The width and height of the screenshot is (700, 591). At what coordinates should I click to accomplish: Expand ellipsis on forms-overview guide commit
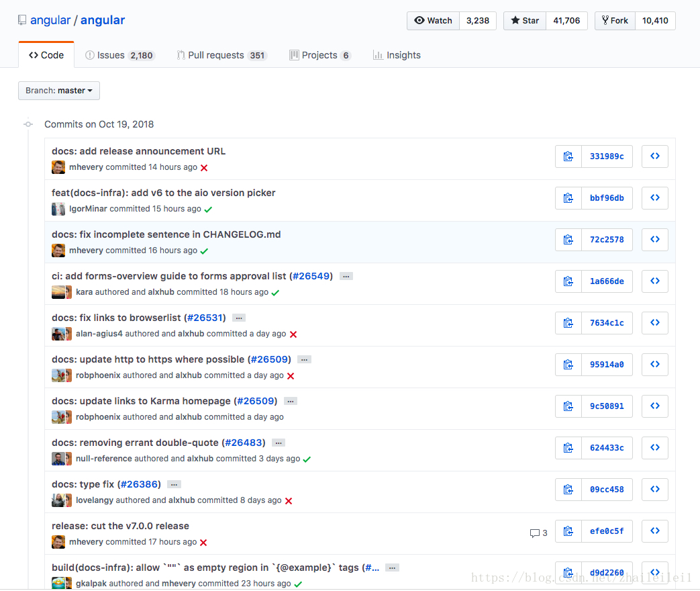pyautogui.click(x=346, y=276)
